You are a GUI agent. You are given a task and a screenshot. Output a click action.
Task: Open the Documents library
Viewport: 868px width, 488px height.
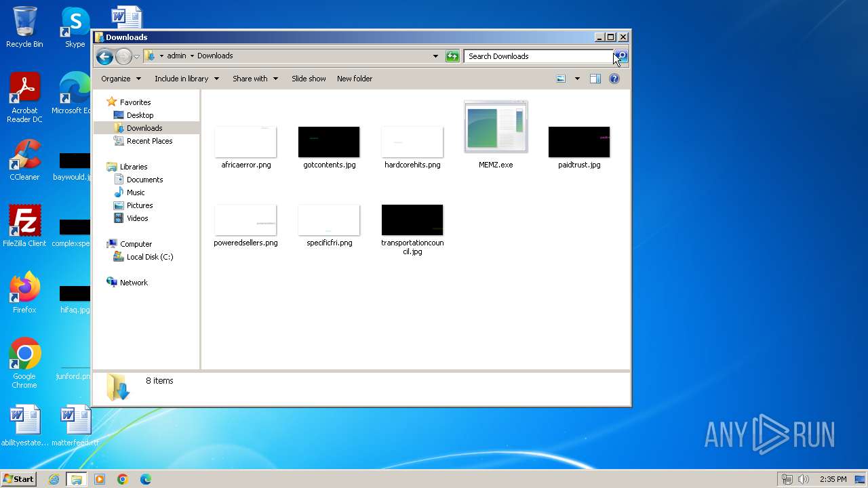pyautogui.click(x=144, y=180)
